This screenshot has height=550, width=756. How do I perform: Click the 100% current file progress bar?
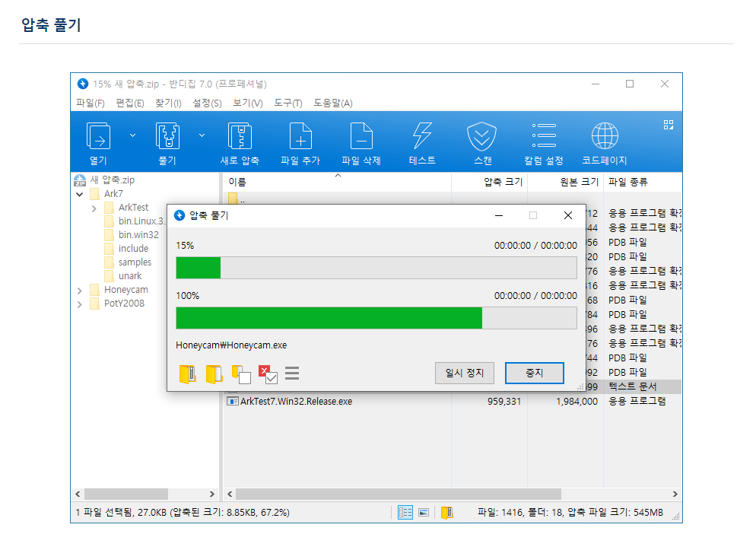coord(376,318)
